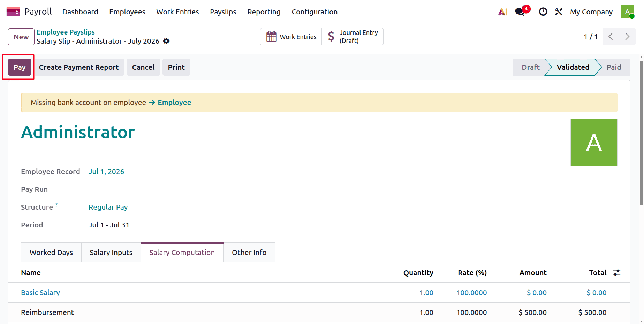Open the Regular Pay structure link
The height and width of the screenshot is (324, 644).
(108, 207)
